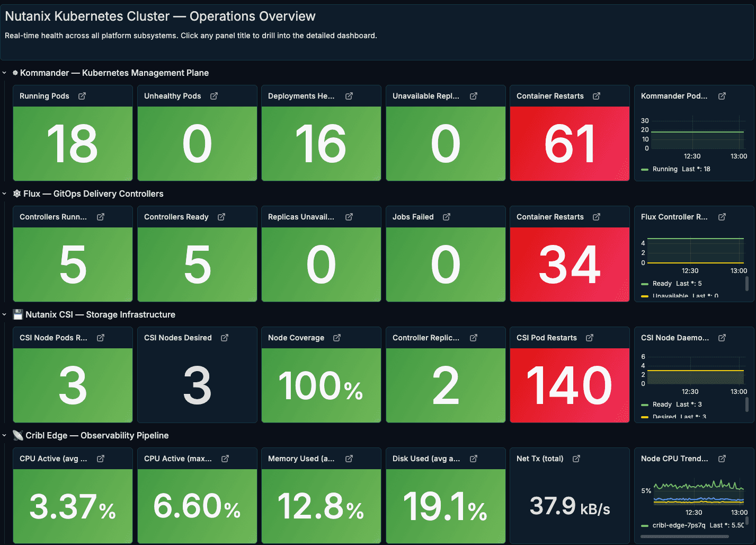Open the Controllers Ready drill-down link
The width and height of the screenshot is (756, 545).
(x=223, y=217)
